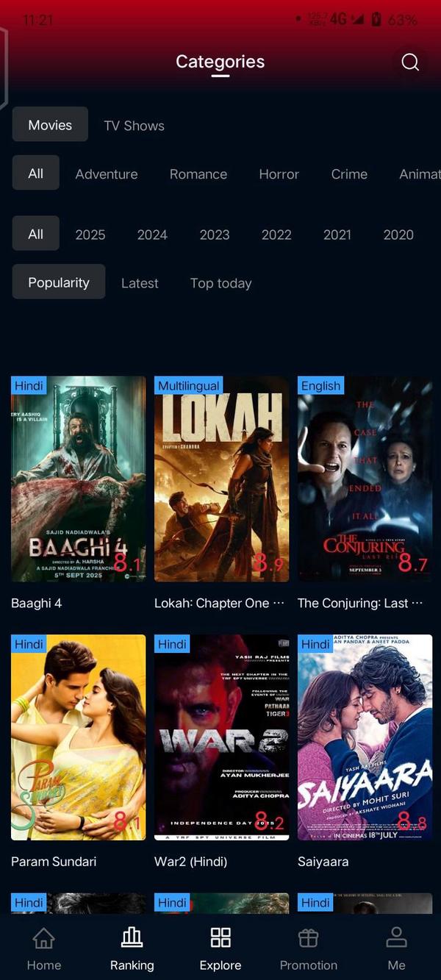Image resolution: width=441 pixels, height=980 pixels.
Task: Select the Adventure genre filter
Action: (x=107, y=174)
